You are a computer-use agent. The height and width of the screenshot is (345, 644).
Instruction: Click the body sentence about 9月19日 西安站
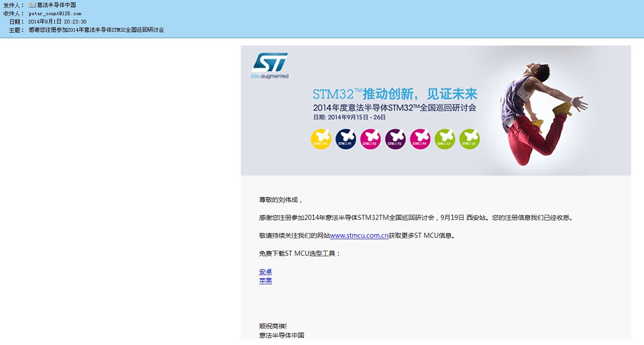coord(417,218)
